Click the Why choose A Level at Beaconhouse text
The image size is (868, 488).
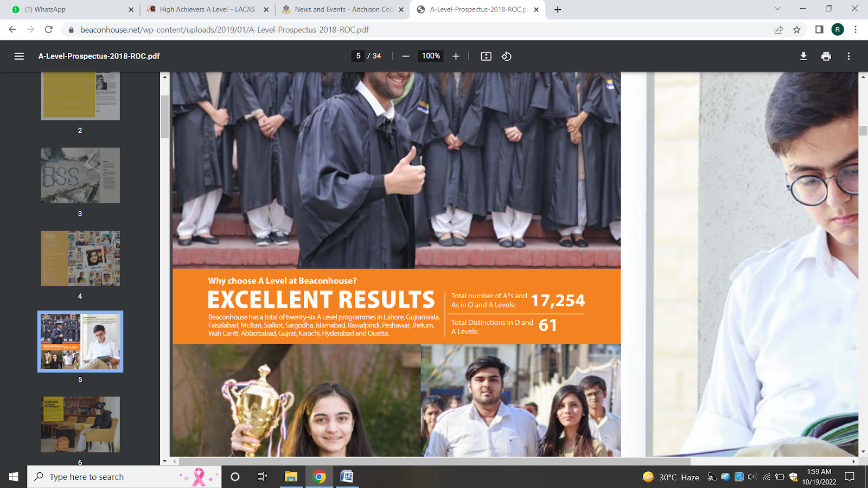point(282,281)
